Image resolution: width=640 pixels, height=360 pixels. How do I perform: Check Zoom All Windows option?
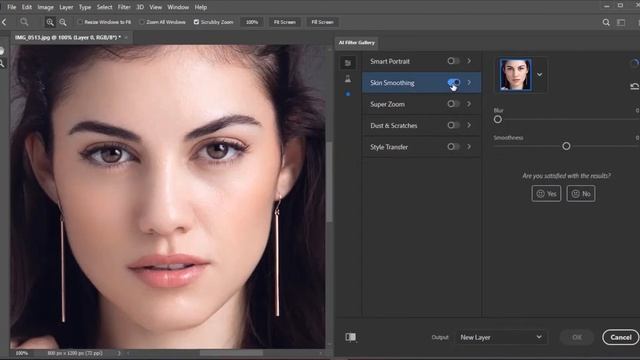(142, 22)
